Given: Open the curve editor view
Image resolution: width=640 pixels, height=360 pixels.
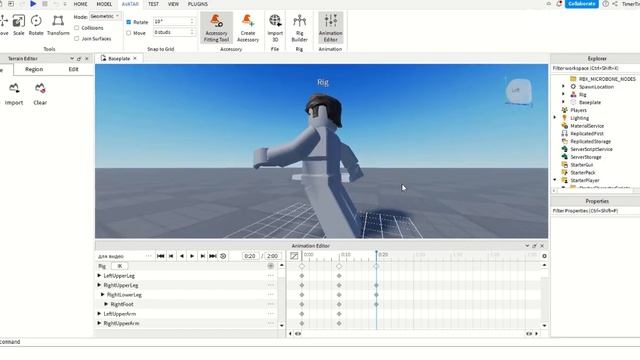Looking at the screenshot, I should pos(294,256).
